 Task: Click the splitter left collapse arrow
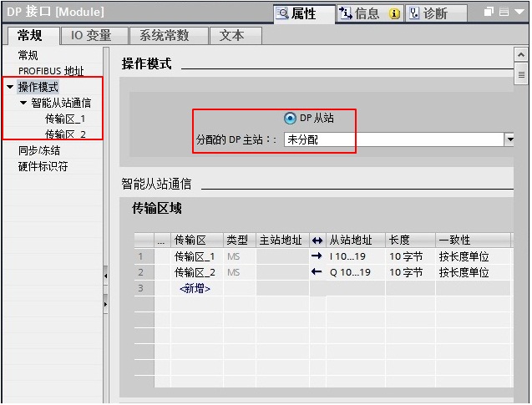(105, 276)
